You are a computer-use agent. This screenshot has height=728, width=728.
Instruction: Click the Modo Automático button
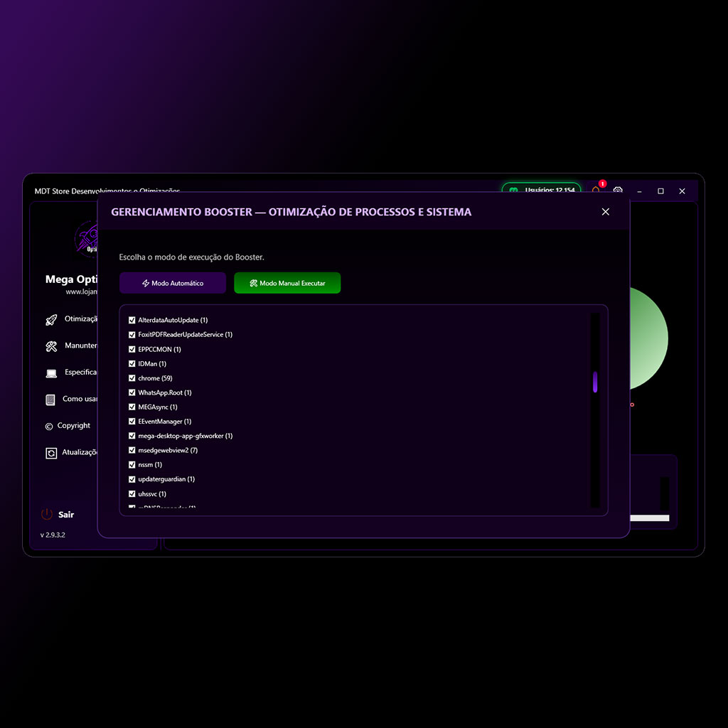pyautogui.click(x=173, y=283)
